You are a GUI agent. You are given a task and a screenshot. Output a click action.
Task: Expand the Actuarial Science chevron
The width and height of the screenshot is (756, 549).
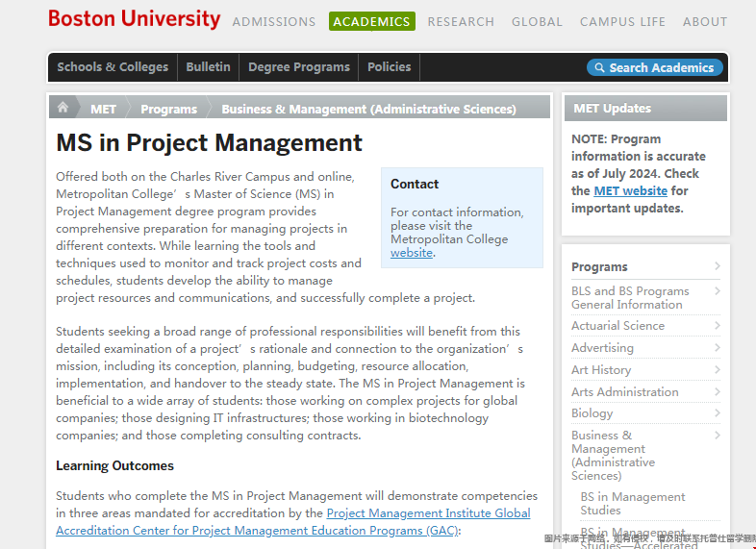[x=718, y=325]
